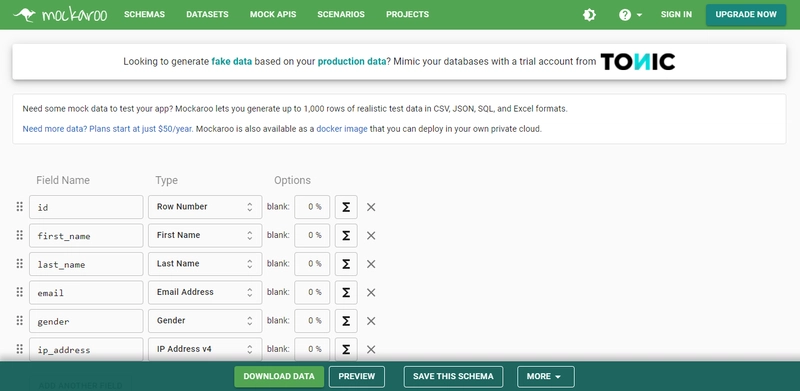Viewport: 800px width, 391px height.
Task: Click drag handle next to ip_address
Action: [19, 349]
